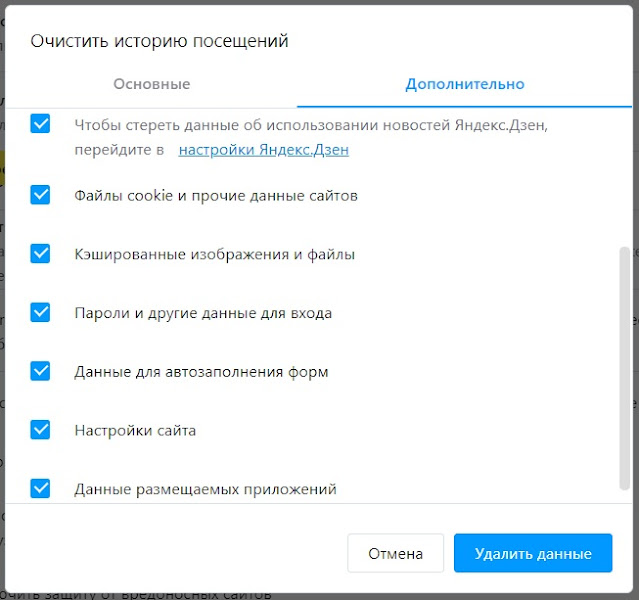Viewport: 639px width, 600px height.
Task: Toggle Данные размещаемых приложений checkbox
Action: coord(40,488)
